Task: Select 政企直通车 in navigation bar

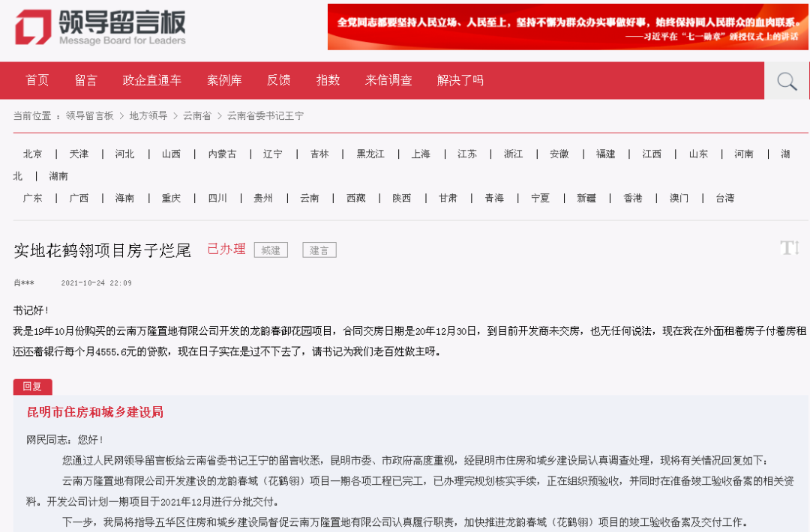Action: [x=151, y=80]
